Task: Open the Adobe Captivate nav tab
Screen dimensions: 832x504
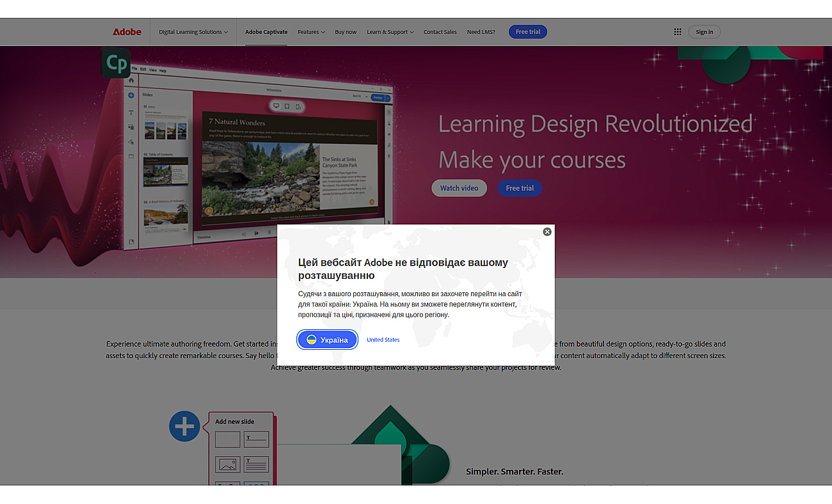Action: [266, 32]
